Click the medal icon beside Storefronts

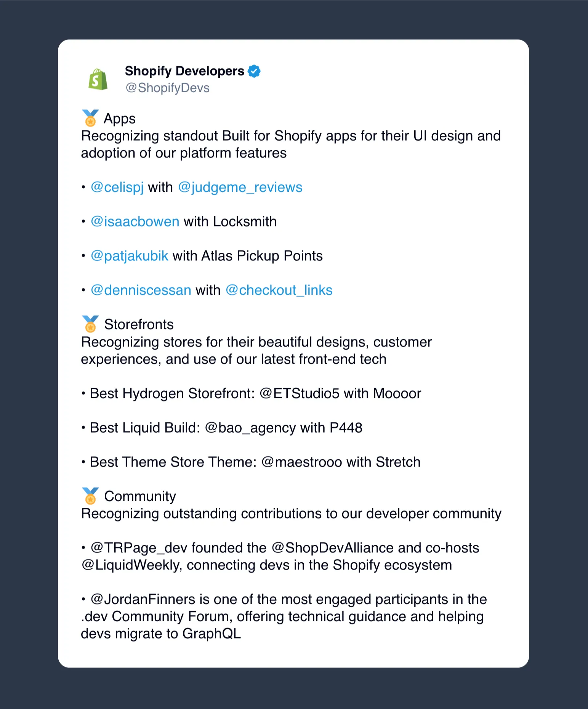click(x=90, y=324)
